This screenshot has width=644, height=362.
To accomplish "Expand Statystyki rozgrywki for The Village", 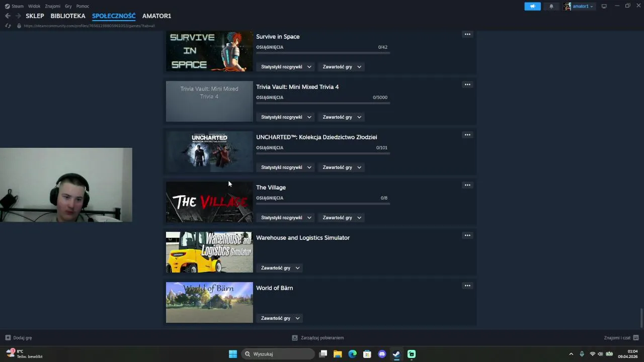I will (286, 218).
